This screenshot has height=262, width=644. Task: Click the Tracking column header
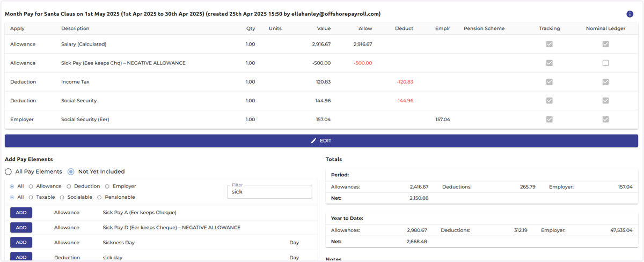point(550,28)
